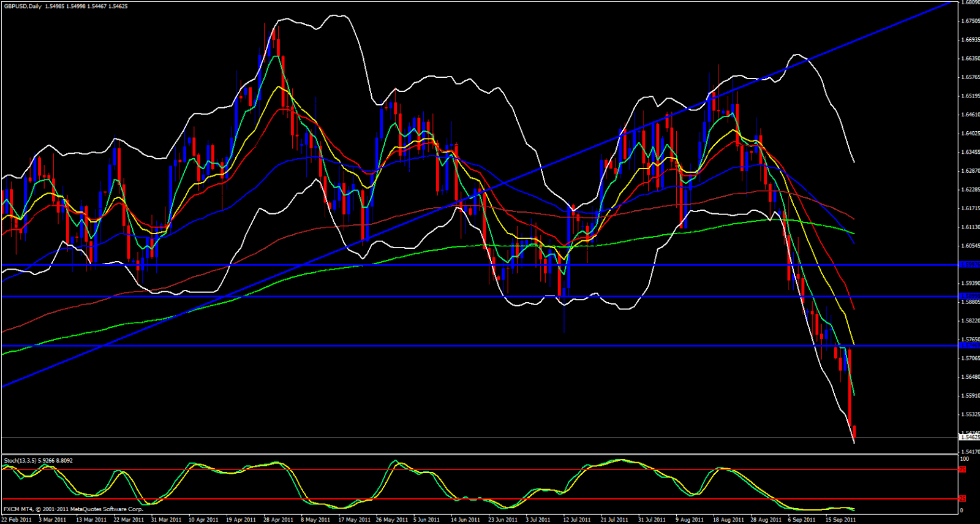
Task: Click the 22 Feb 2011 date label
Action: [17, 520]
